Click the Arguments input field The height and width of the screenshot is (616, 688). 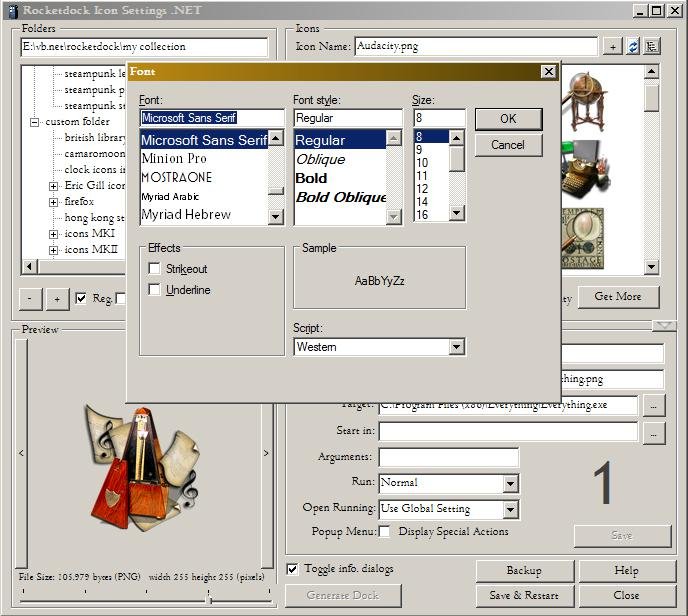coord(449,457)
